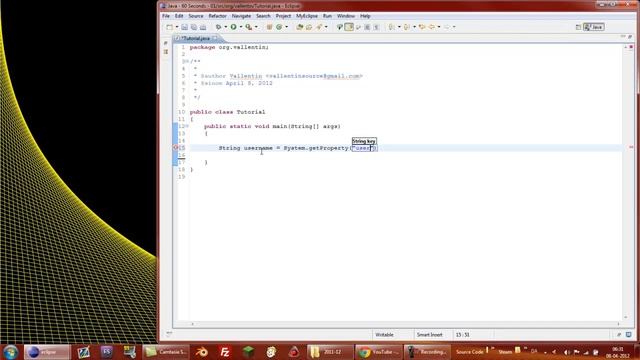This screenshot has width=640, height=360.
Task: Toggle the highlighted Mark Occurrences button
Action: point(349,27)
